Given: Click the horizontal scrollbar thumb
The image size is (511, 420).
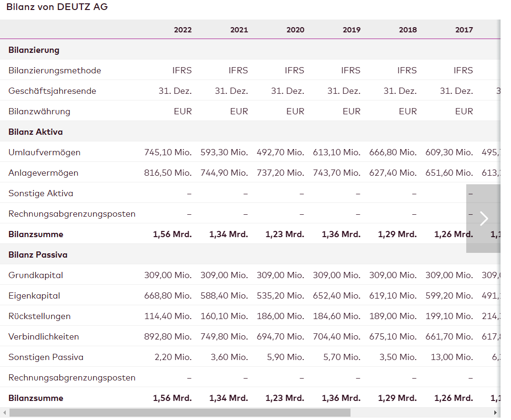Looking at the screenshot, I should click(180, 413).
